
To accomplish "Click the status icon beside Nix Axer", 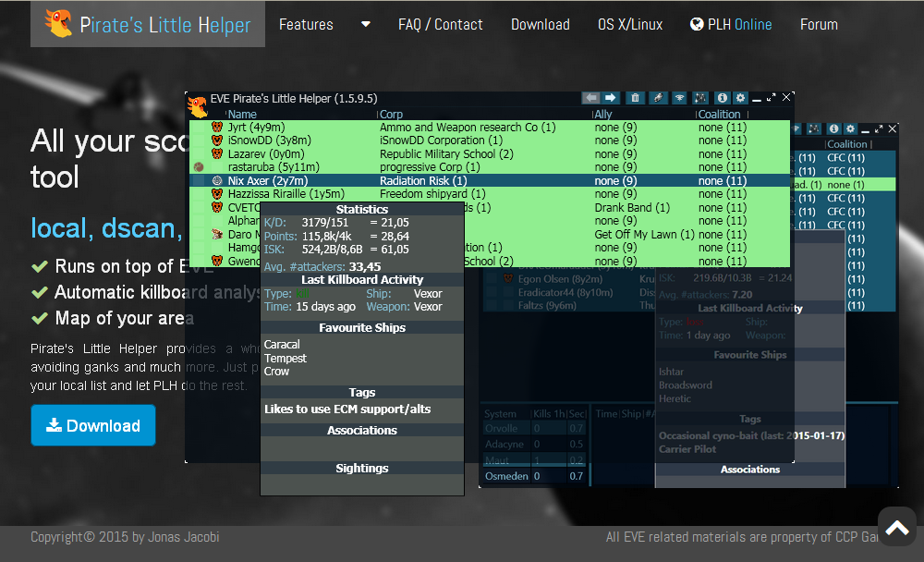I will click(x=217, y=180).
